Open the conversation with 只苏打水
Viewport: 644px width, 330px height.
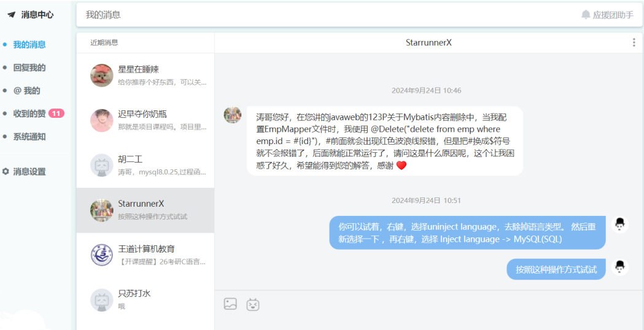[145, 299]
